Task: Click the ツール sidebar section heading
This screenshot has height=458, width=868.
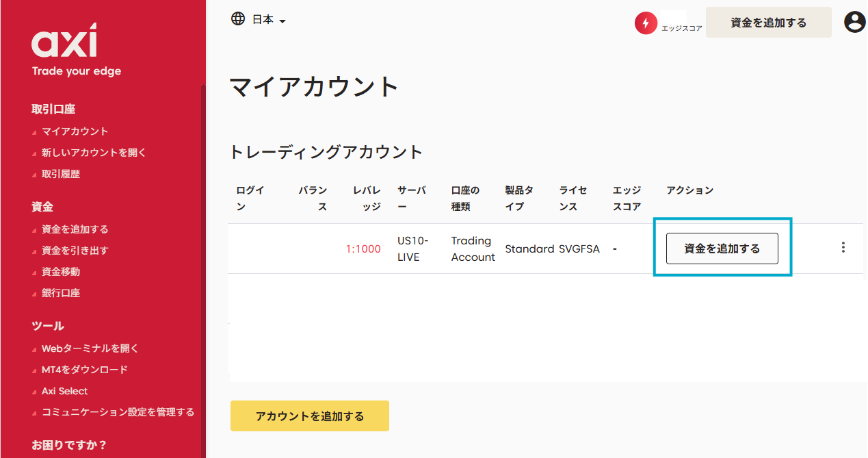Action: tap(48, 326)
